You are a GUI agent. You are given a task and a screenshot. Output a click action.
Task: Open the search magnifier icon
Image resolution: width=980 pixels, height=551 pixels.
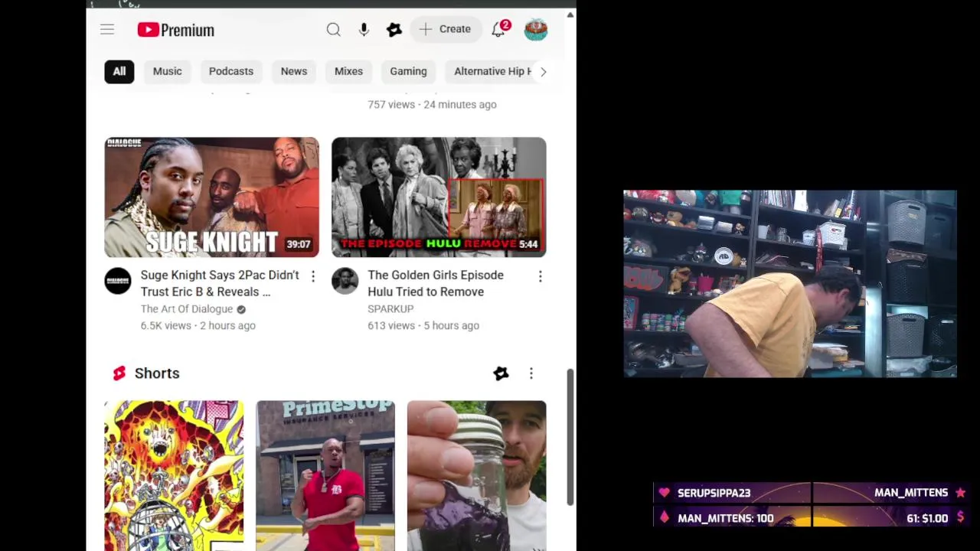333,30
